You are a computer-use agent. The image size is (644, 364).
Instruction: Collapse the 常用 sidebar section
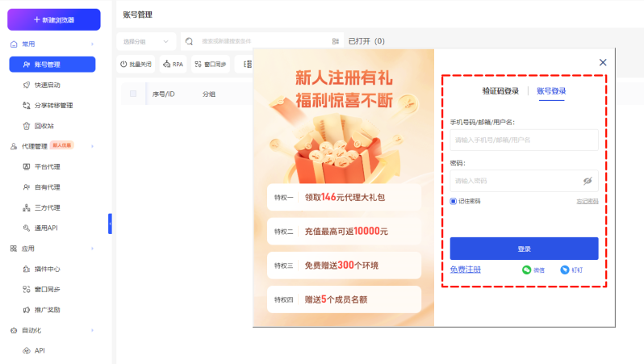[93, 44]
